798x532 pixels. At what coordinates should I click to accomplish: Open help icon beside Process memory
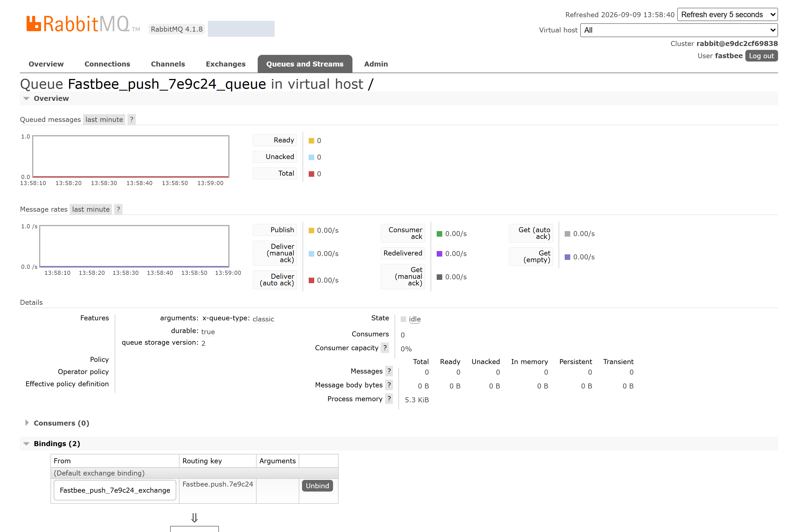[x=389, y=399]
